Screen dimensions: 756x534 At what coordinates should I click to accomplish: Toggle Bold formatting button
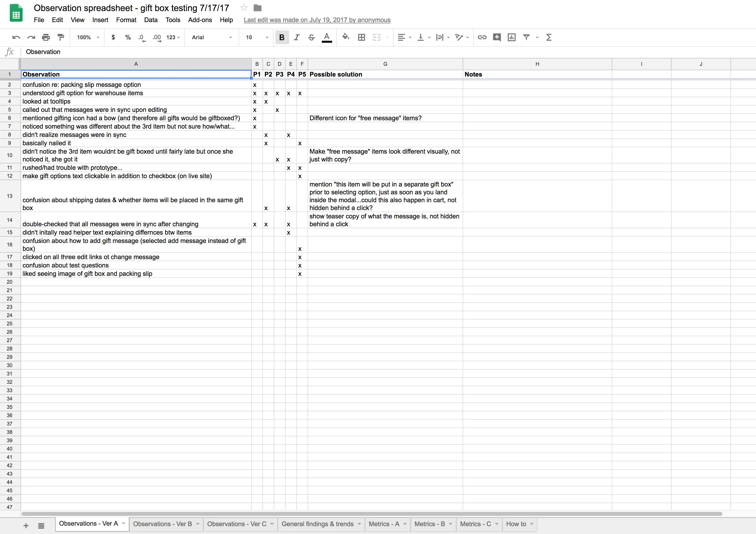282,38
